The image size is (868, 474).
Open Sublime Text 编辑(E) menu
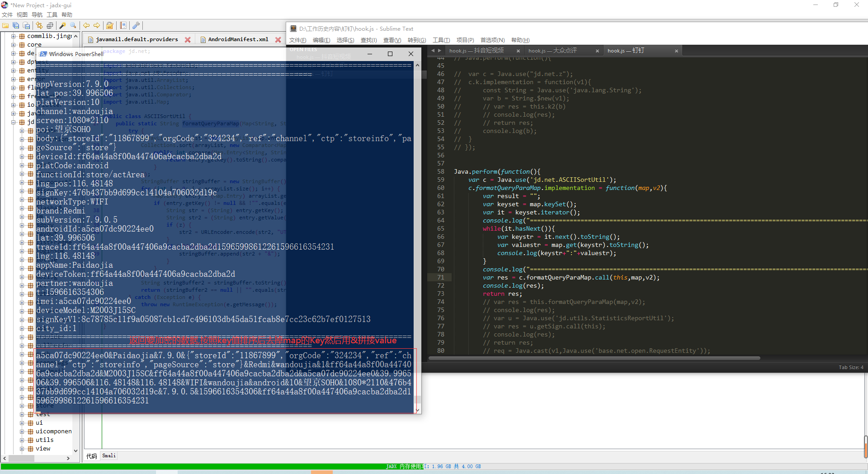tap(321, 40)
